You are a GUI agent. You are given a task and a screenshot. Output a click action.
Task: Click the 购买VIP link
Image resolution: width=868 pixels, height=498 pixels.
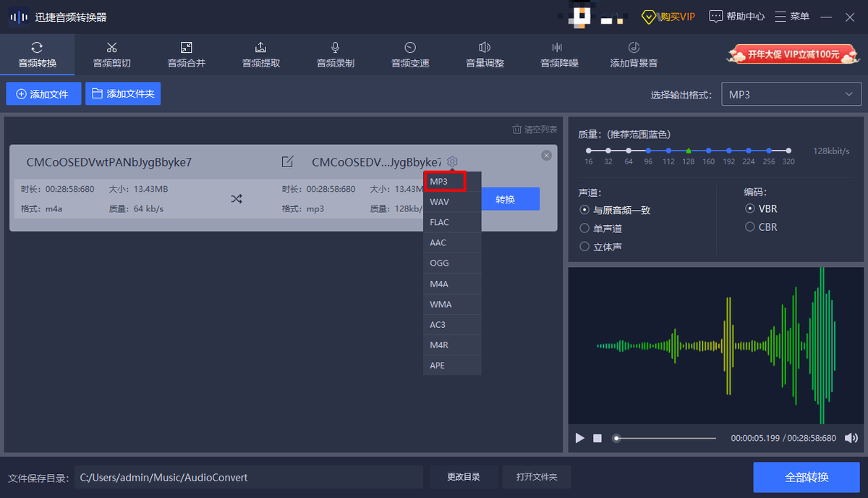pyautogui.click(x=668, y=16)
